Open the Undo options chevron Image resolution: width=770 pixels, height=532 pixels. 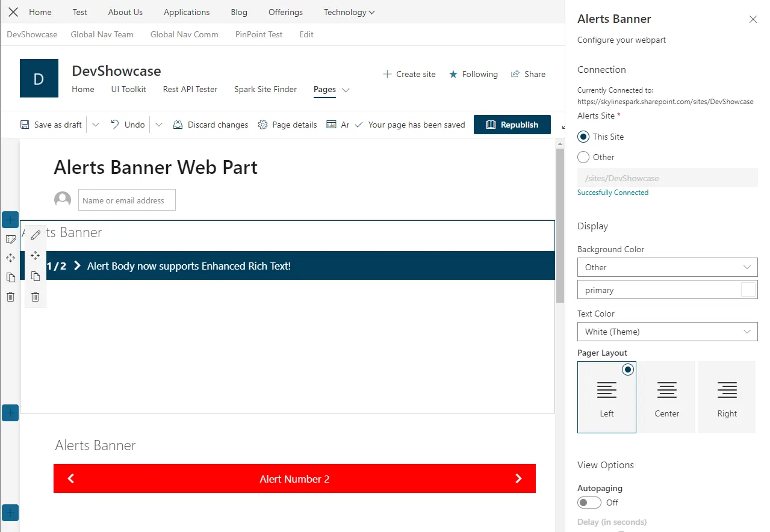click(x=159, y=125)
